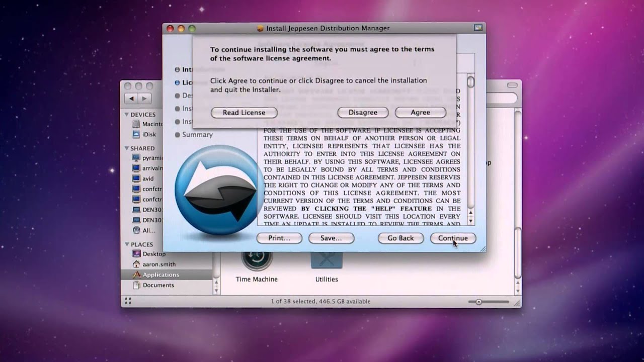Close the installer window with red button

click(x=170, y=29)
